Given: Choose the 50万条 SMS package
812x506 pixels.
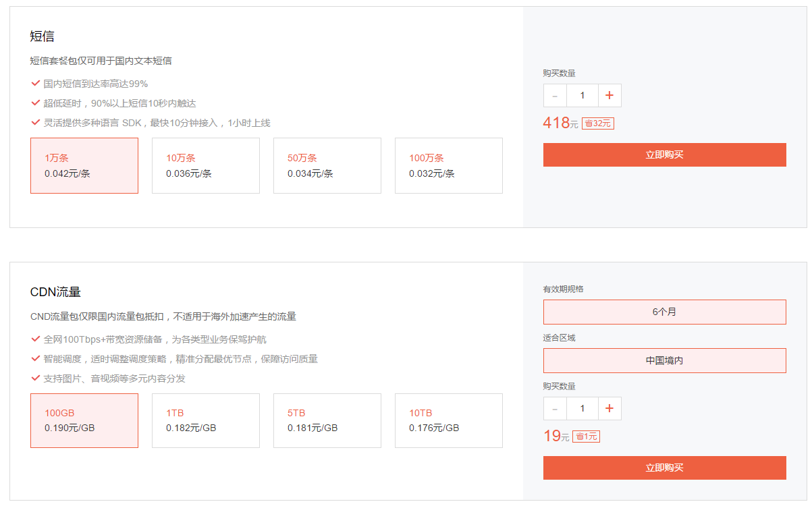Looking at the screenshot, I should point(327,166).
